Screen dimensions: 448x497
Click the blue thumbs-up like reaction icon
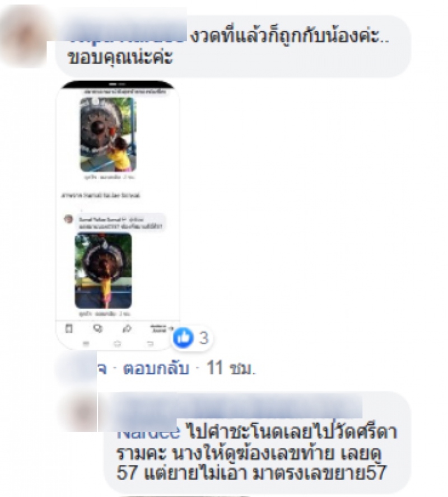[183, 338]
